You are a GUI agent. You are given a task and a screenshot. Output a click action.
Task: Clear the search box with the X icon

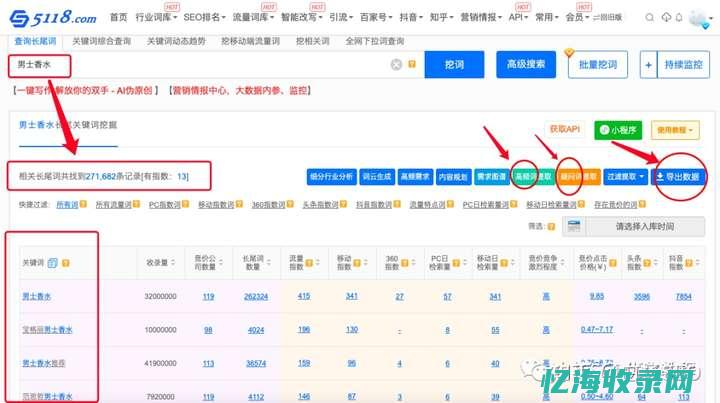(396, 65)
